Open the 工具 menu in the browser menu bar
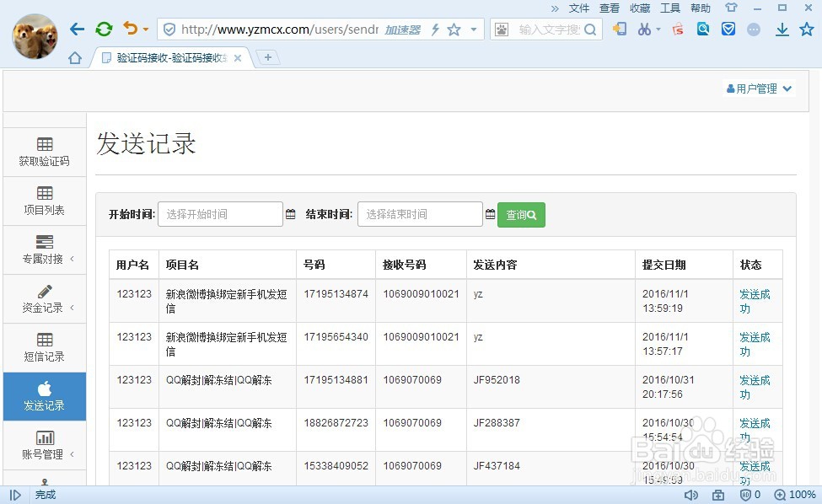Image resolution: width=822 pixels, height=504 pixels. click(670, 8)
